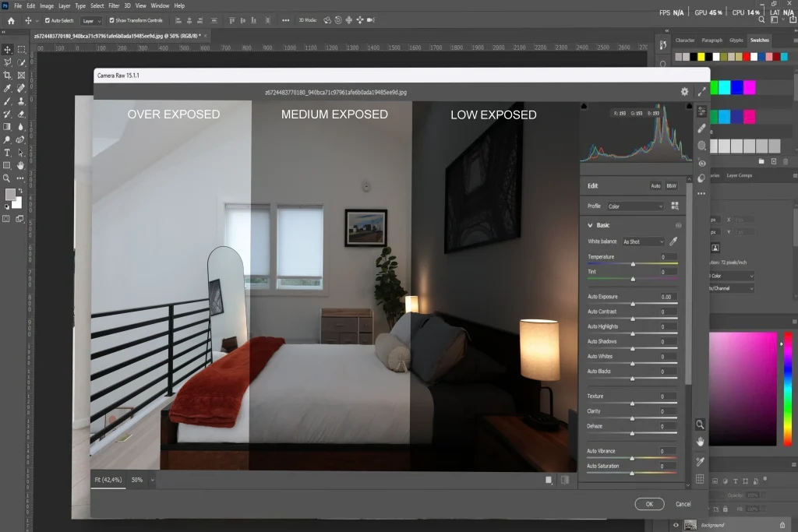Select the Healing tool in Camera Raw

tap(701, 128)
